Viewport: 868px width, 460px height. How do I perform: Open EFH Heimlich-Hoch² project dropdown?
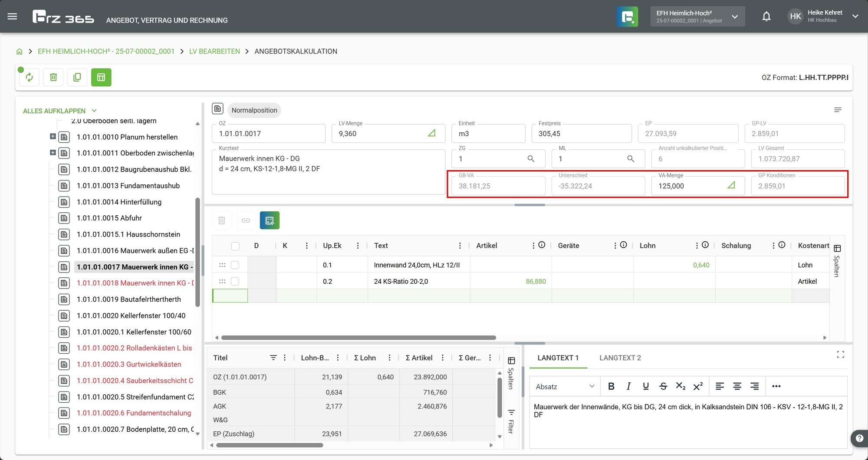[x=697, y=16]
